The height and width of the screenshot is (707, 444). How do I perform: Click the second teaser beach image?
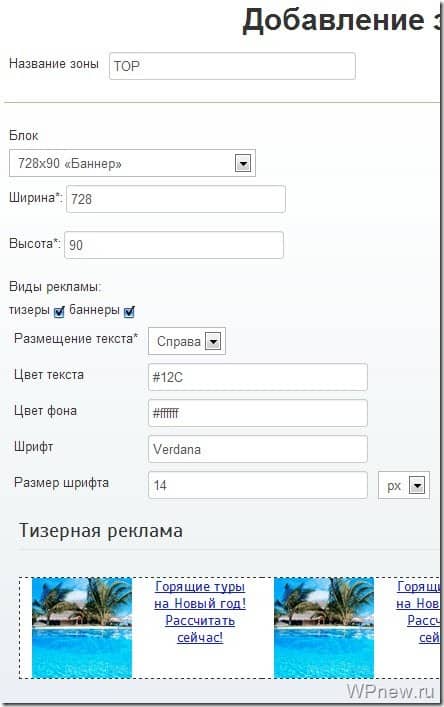pos(324,628)
